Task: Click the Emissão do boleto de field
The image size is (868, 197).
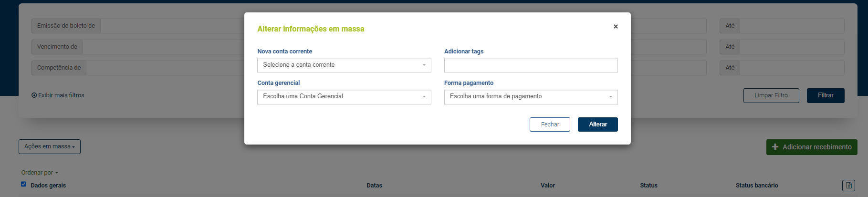Action: (172, 26)
